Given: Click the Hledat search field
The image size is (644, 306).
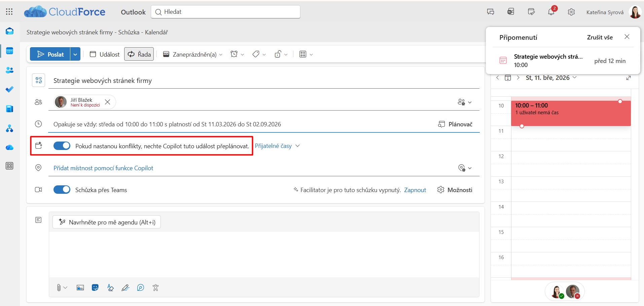Looking at the screenshot, I should pyautogui.click(x=225, y=12).
